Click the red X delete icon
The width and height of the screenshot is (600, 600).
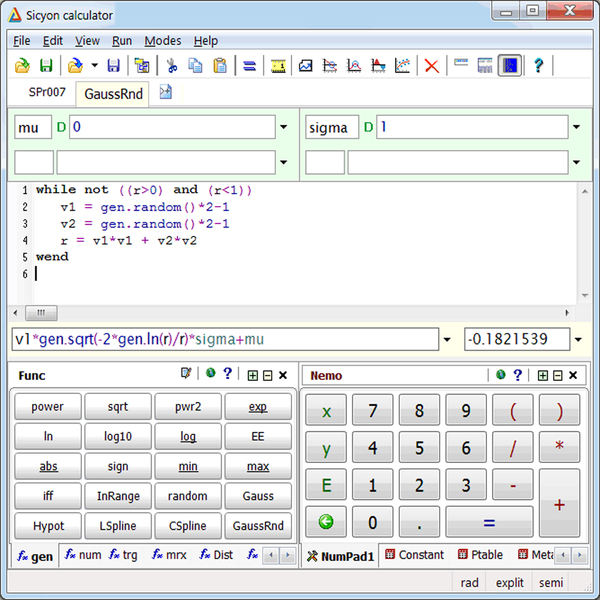[432, 66]
